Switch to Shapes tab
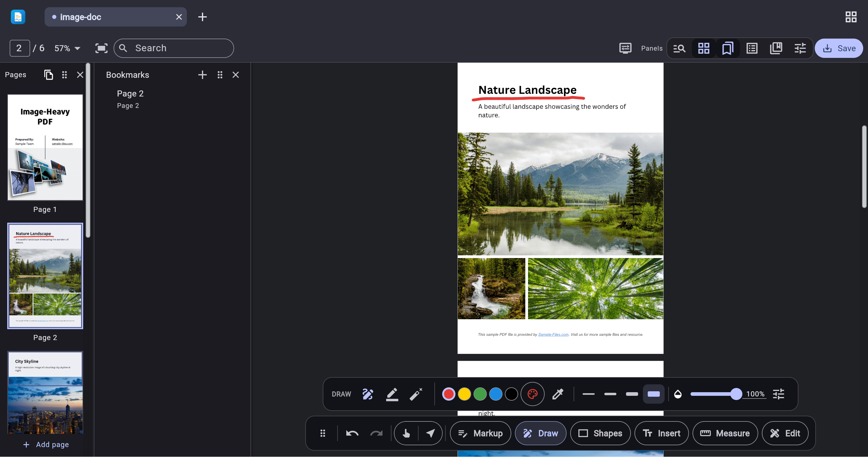Image resolution: width=868 pixels, height=457 pixels. (x=600, y=433)
